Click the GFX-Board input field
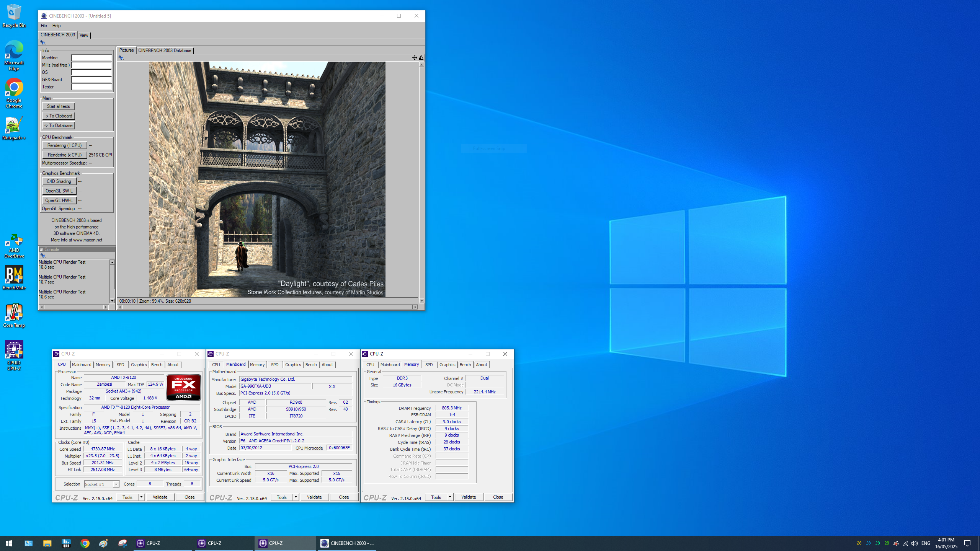980x551 pixels. pyautogui.click(x=91, y=80)
